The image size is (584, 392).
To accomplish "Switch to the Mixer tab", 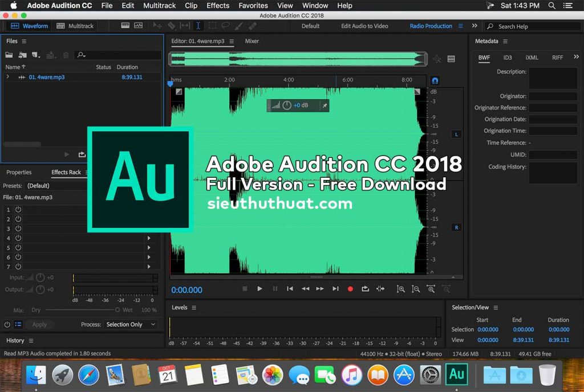I will [252, 41].
